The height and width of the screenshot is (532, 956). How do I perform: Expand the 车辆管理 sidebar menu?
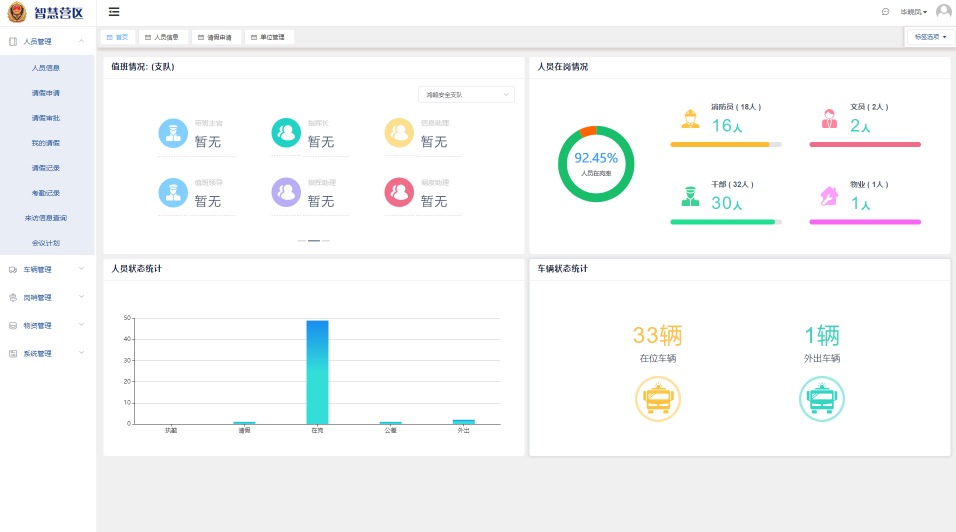(x=46, y=269)
